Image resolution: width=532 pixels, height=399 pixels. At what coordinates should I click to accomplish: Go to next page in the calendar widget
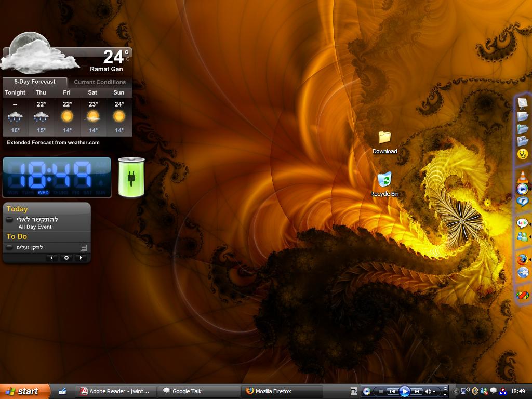click(81, 258)
